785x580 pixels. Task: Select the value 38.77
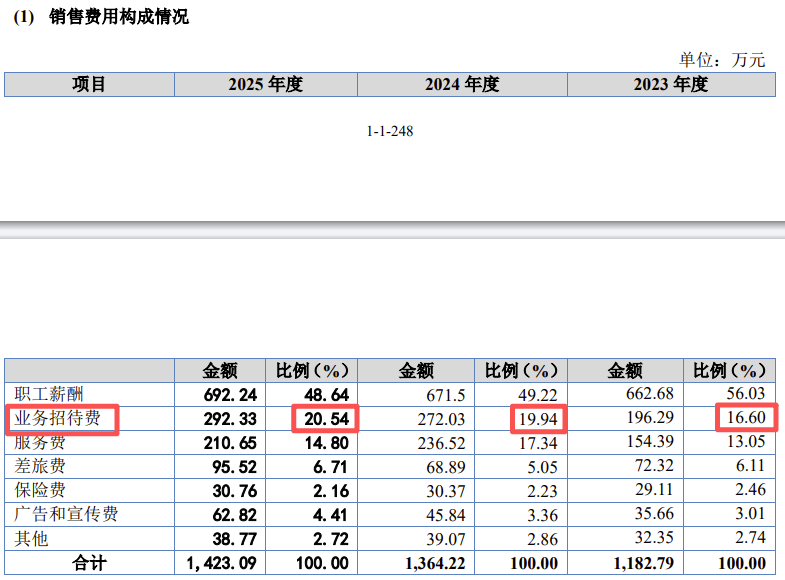coord(234,539)
